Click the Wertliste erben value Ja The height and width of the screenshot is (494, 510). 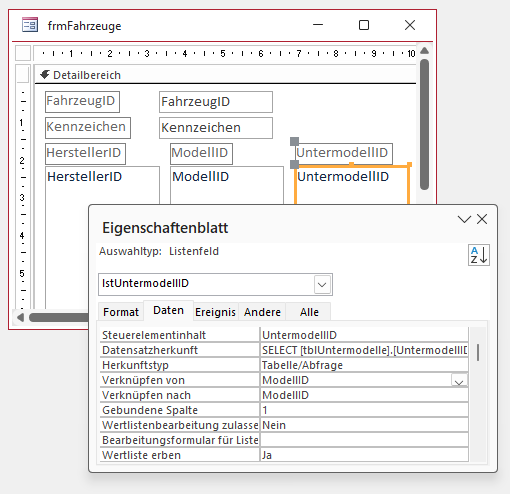[364, 455]
